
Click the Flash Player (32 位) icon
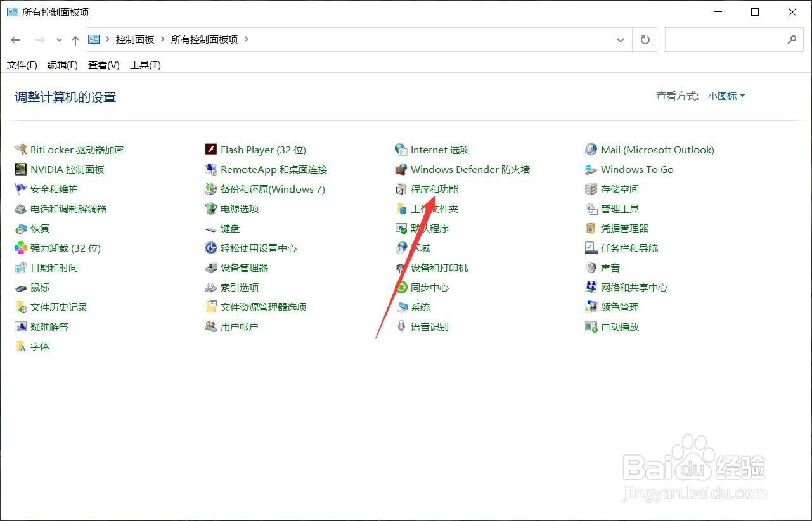coord(211,150)
